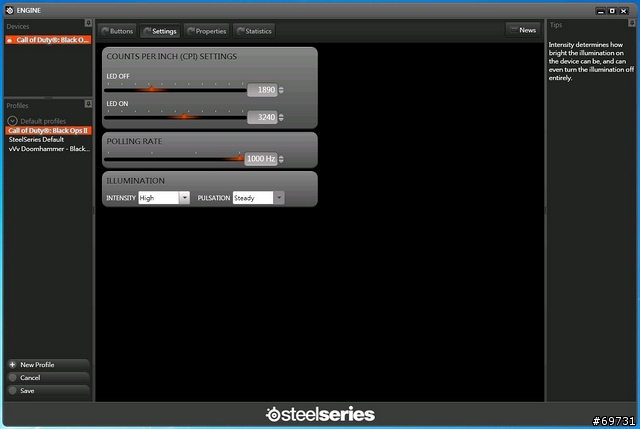The height and width of the screenshot is (429, 640).
Task: Click LED ON CPI stepper arrows
Action: point(281,118)
